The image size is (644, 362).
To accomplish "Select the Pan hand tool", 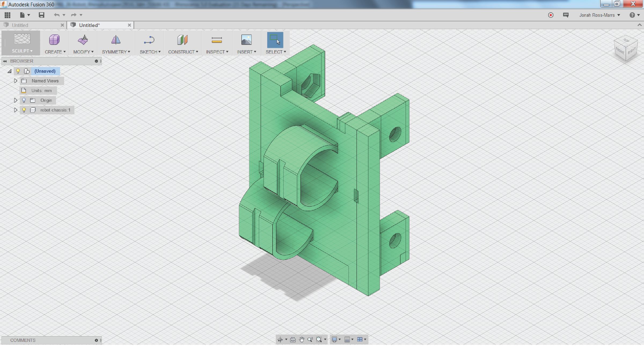I will pyautogui.click(x=301, y=339).
